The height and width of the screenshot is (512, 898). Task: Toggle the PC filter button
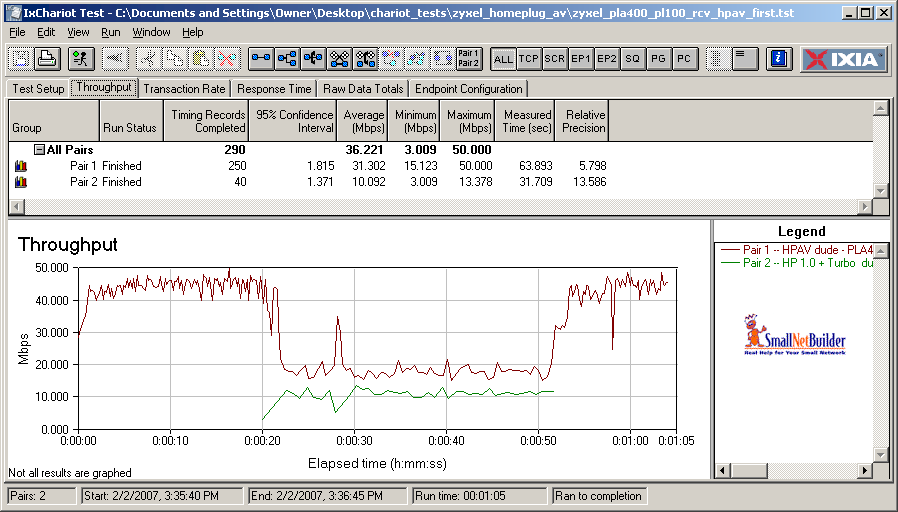point(684,59)
